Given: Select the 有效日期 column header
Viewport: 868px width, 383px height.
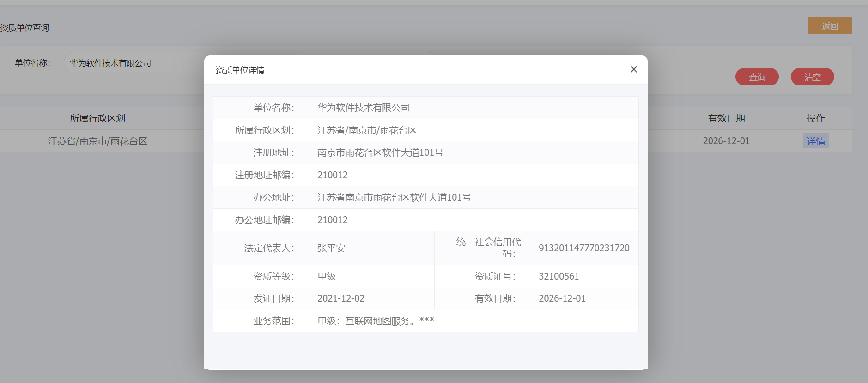Looking at the screenshot, I should click(x=726, y=118).
